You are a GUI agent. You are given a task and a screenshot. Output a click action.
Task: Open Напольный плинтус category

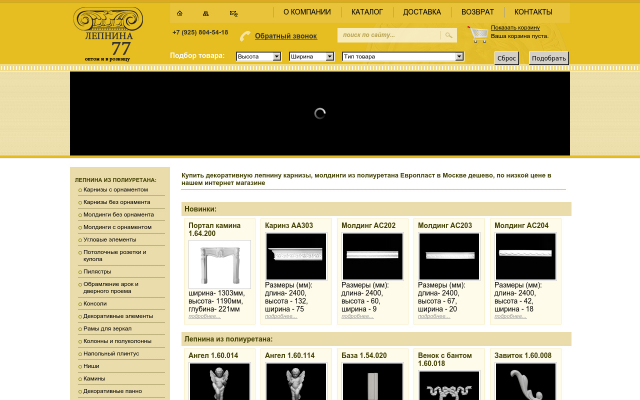click(x=111, y=354)
